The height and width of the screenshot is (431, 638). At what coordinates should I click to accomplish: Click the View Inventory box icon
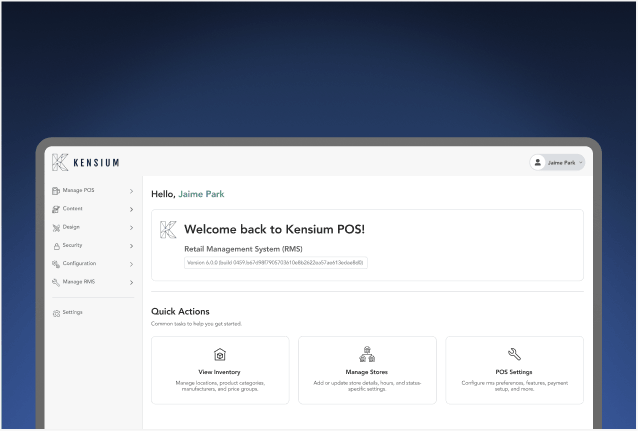(x=220, y=354)
